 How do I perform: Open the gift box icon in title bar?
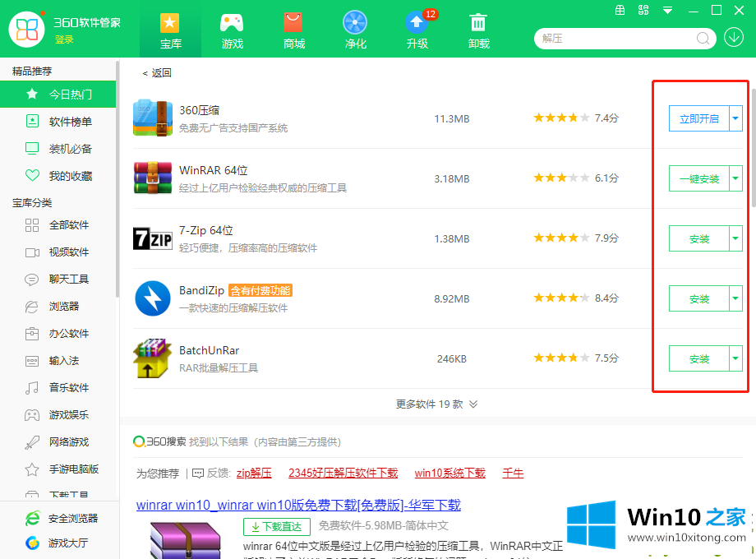(620, 10)
